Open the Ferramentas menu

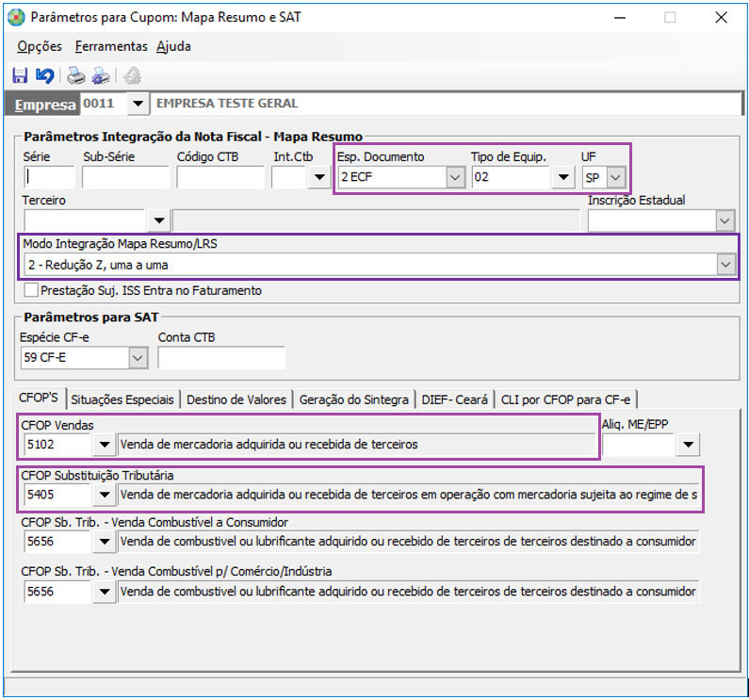pyautogui.click(x=111, y=46)
